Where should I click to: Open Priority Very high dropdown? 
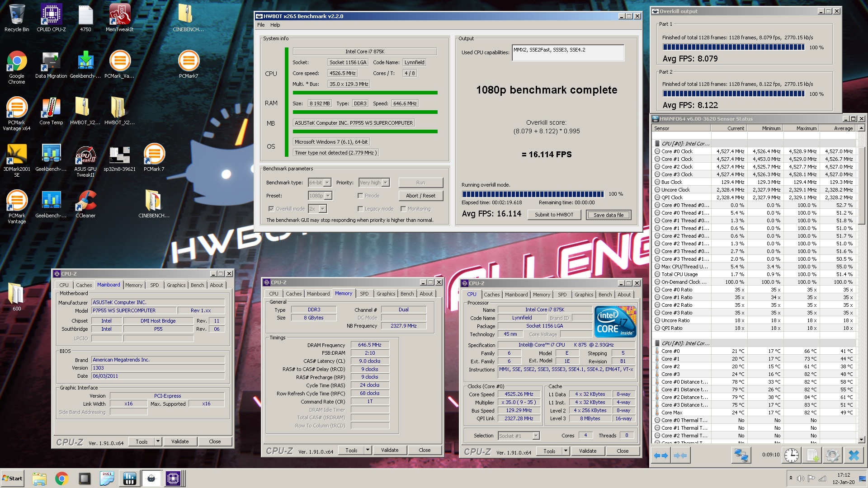point(386,183)
